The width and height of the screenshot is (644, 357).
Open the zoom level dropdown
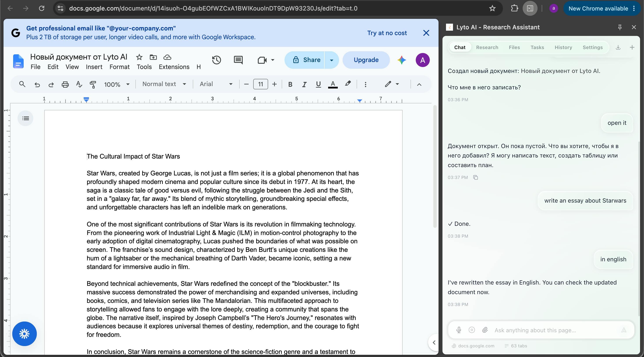coord(117,85)
